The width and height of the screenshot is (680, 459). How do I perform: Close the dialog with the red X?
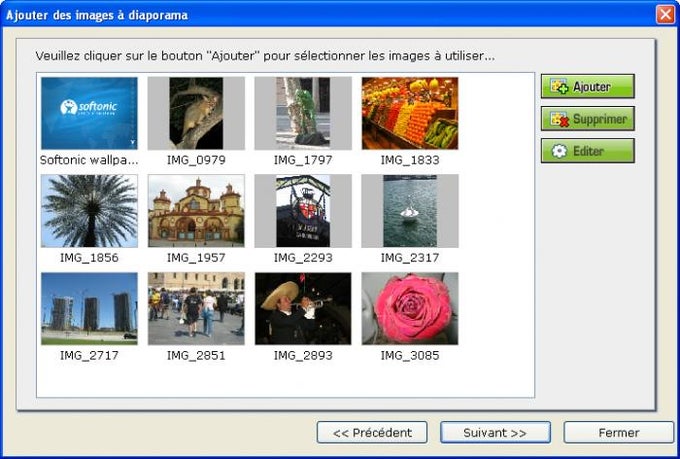665,15
